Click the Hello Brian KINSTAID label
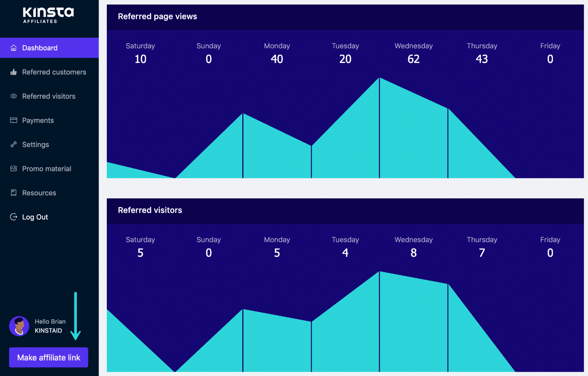Screen dimensions: 588x376 50,326
